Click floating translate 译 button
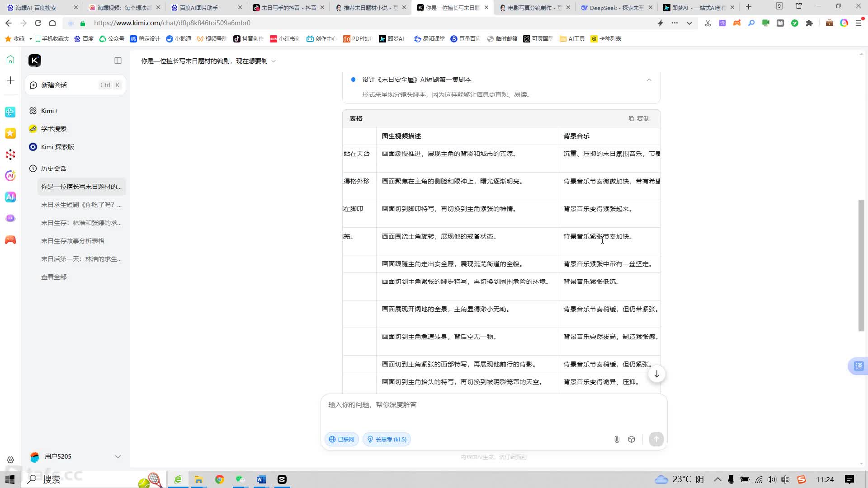Viewport: 868px width, 488px height. click(858, 366)
